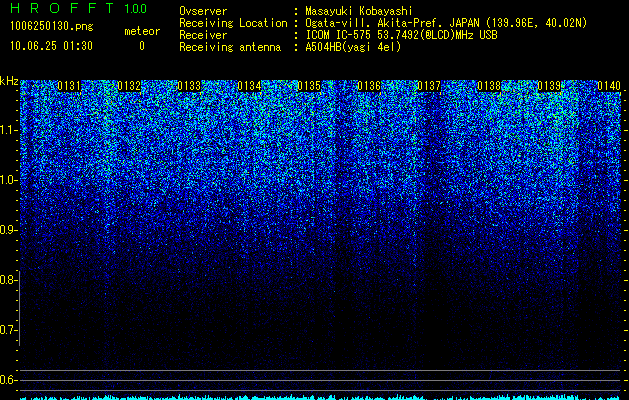This screenshot has width=629, height=400.
Task: Click the gray vertical range bar near 0.8
Action: 19,308
